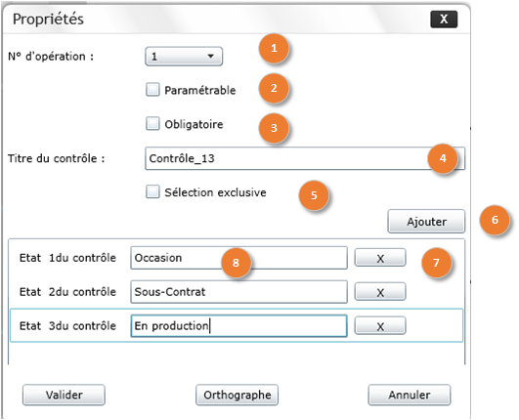Click the orange annotation marker 1

(x=274, y=48)
